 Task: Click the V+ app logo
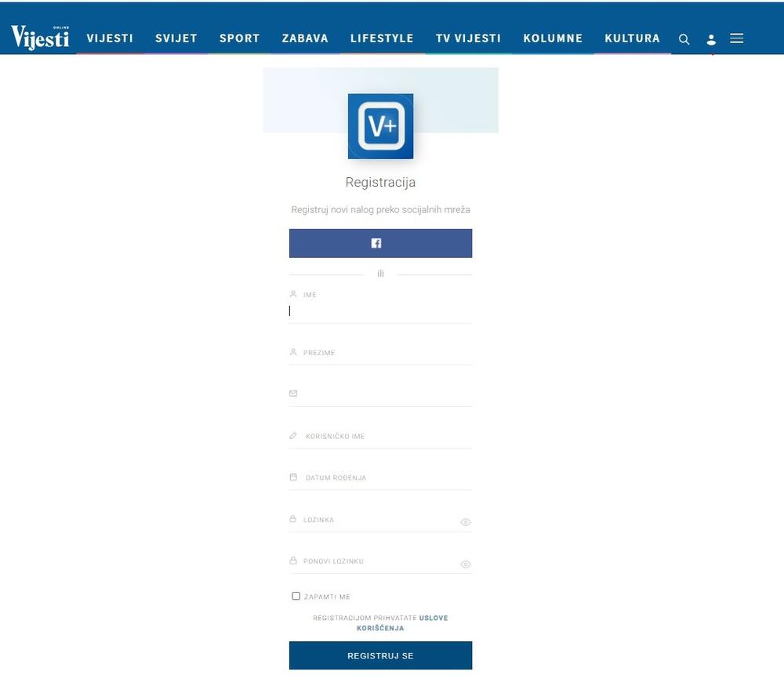click(x=380, y=126)
